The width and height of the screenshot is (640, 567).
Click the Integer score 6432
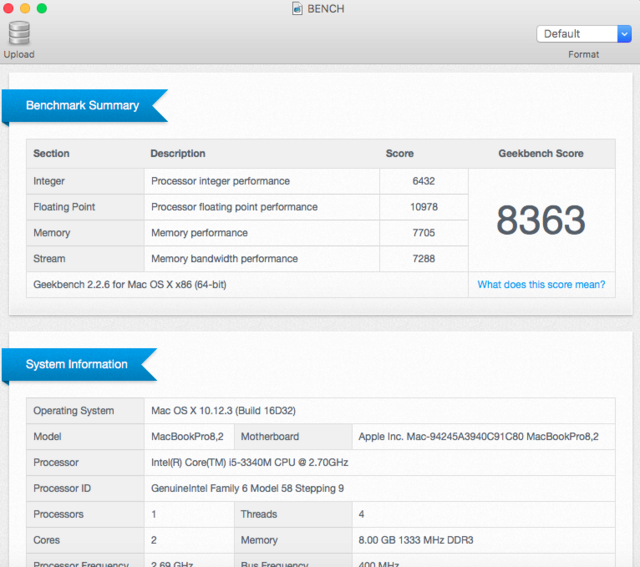pyautogui.click(x=424, y=181)
